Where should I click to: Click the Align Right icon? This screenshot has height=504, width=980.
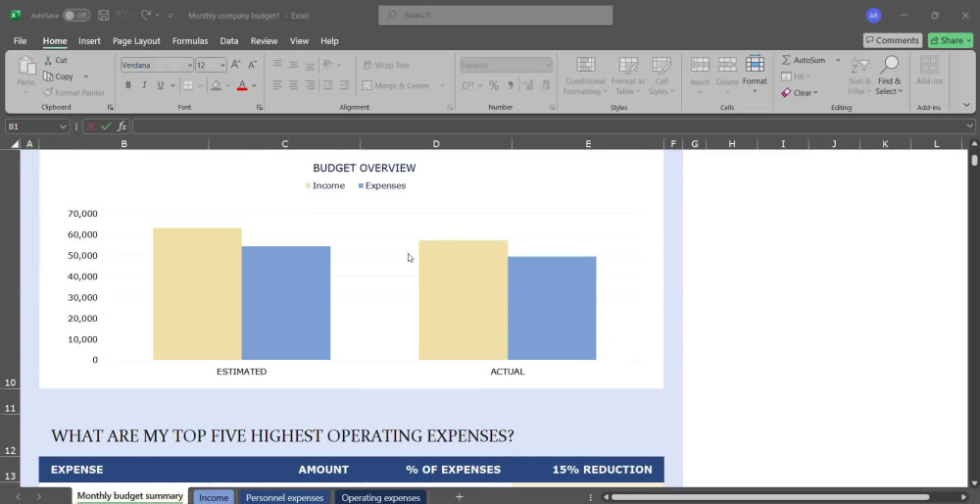click(310, 85)
